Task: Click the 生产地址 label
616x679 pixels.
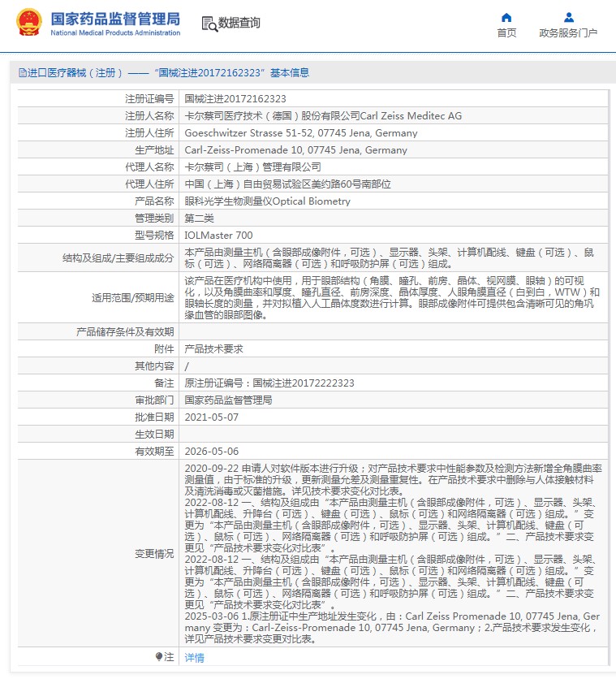Action: click(x=154, y=150)
